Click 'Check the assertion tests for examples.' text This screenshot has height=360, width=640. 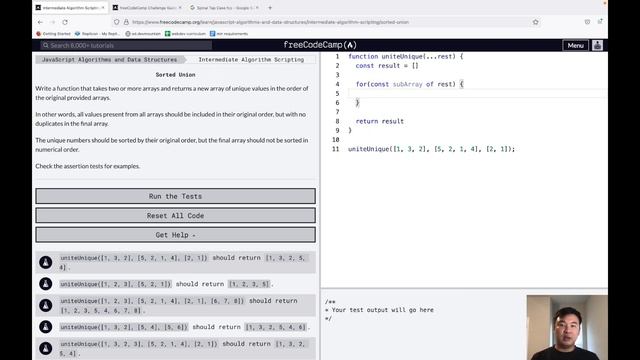pos(88,166)
